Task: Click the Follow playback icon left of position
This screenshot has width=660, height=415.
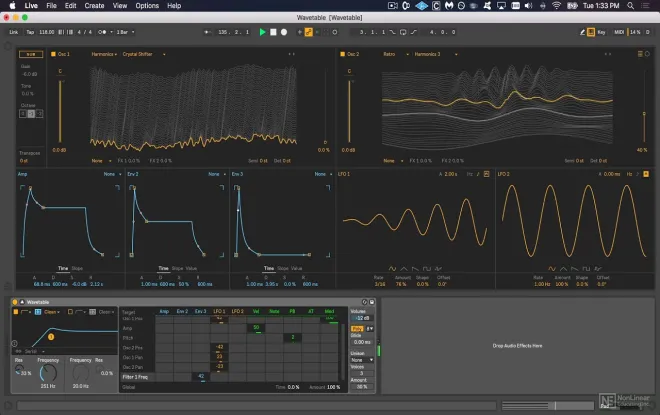Action: [207, 32]
